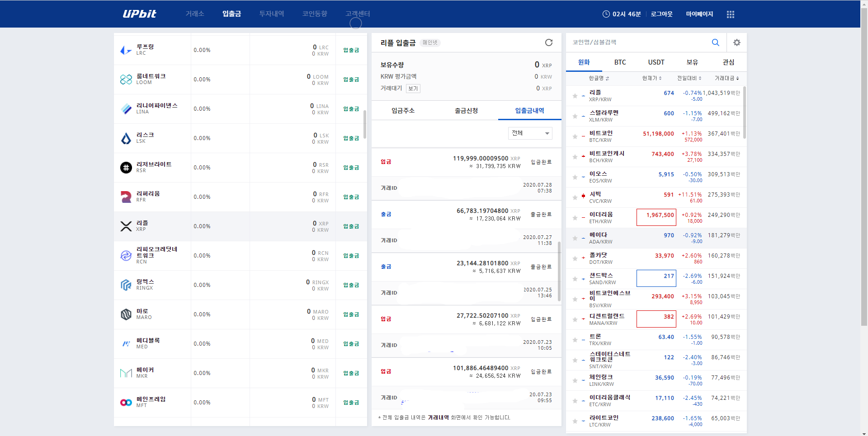Click the Maro MARO coin icon
This screenshot has width=868, height=436.
126,314
